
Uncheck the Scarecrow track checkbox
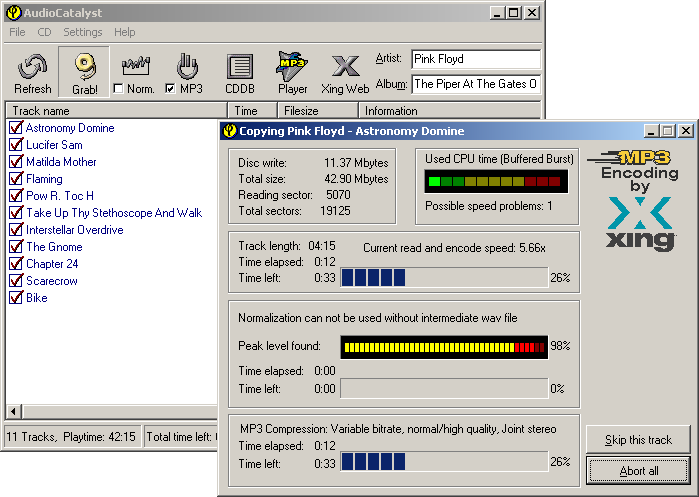[16, 280]
